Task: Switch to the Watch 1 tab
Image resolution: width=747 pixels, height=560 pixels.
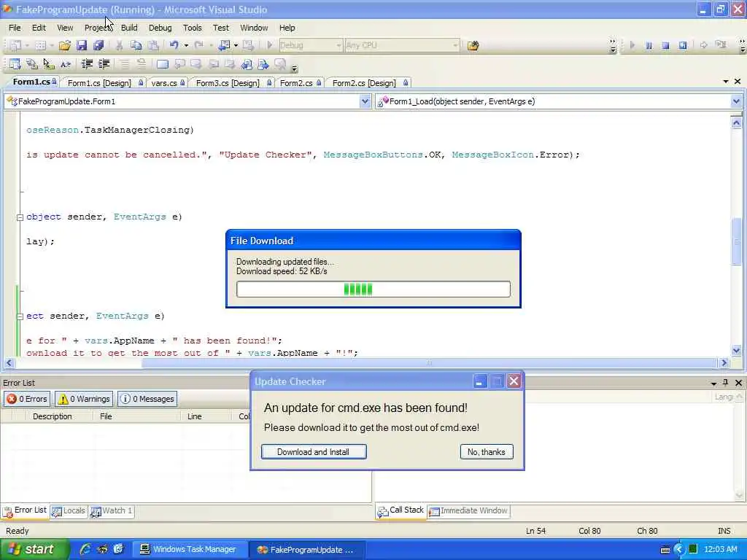Action: [112, 511]
